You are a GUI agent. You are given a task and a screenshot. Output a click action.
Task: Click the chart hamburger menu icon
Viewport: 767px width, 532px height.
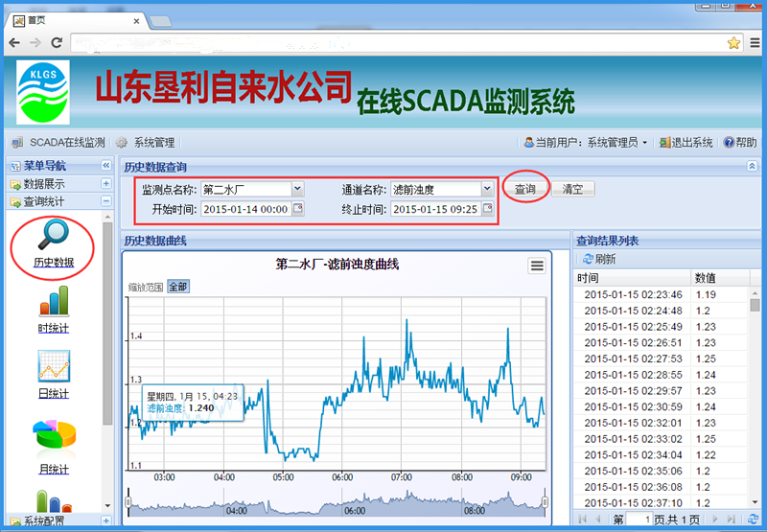pyautogui.click(x=537, y=266)
